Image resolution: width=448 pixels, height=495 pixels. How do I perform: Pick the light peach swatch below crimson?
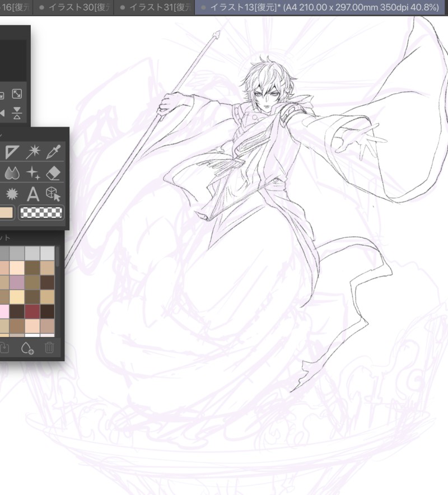(32, 326)
